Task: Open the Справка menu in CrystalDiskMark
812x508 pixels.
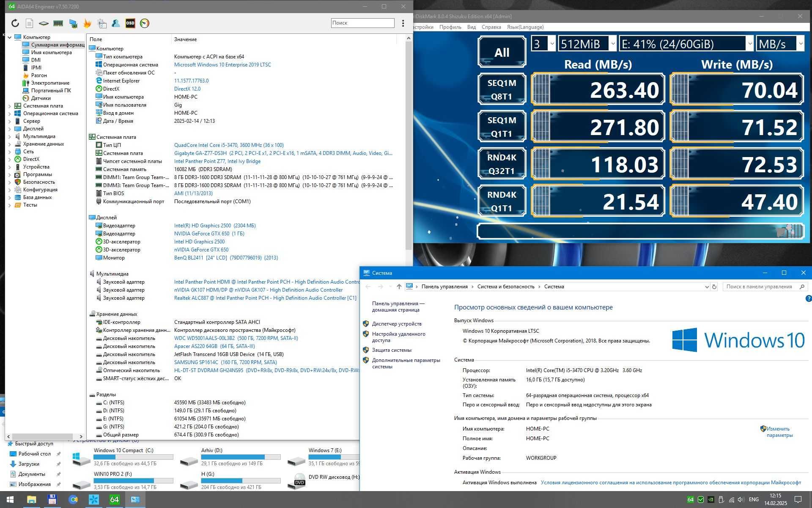Action: tap(491, 27)
